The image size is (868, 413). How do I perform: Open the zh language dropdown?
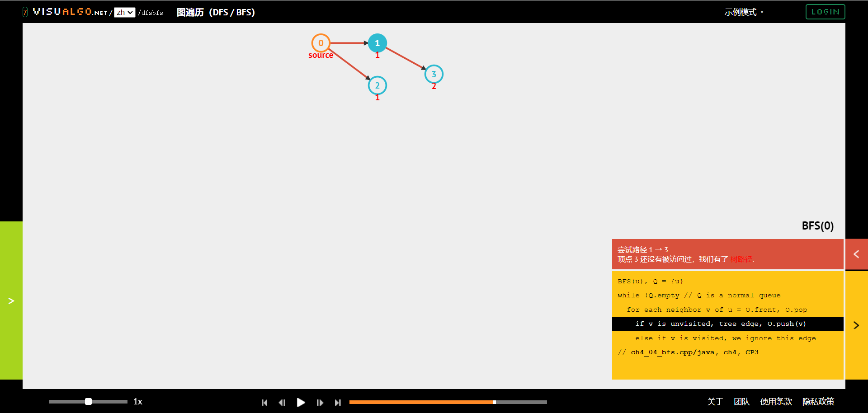click(x=124, y=13)
